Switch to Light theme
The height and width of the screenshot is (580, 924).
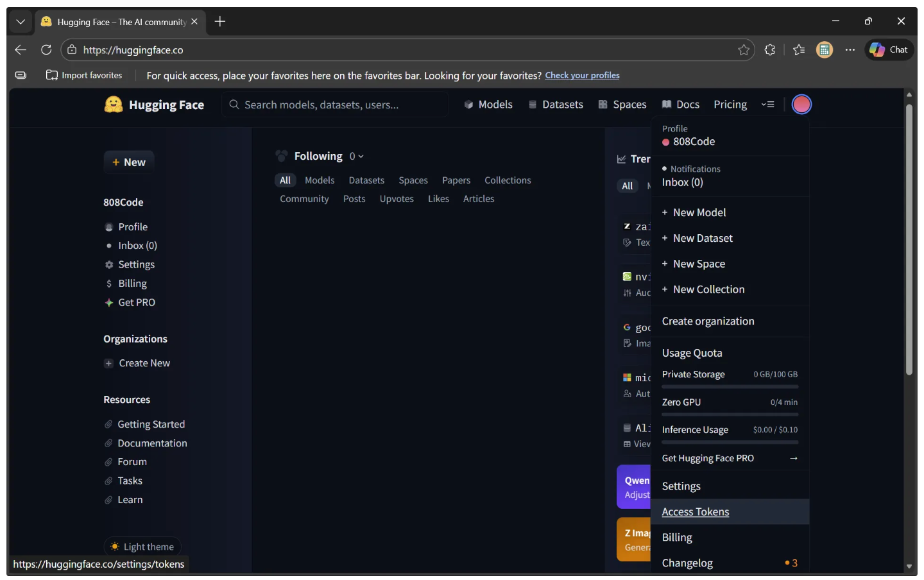point(142,547)
